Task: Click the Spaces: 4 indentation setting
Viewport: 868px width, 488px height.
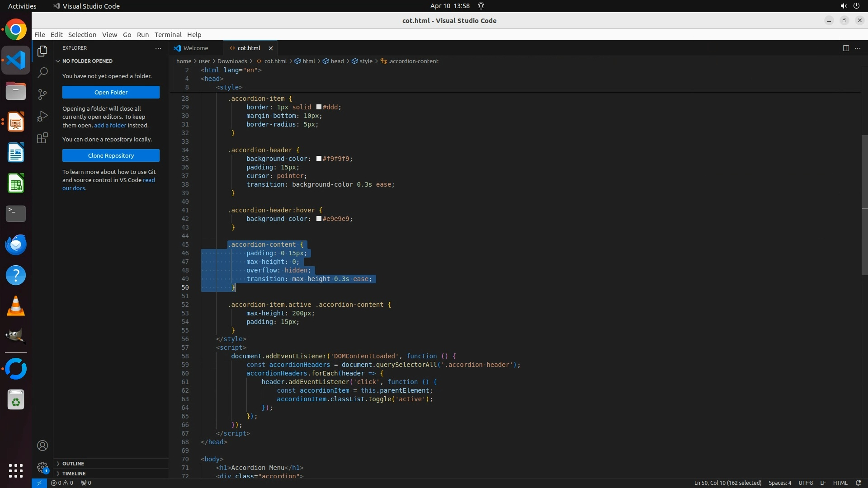Action: tap(780, 483)
